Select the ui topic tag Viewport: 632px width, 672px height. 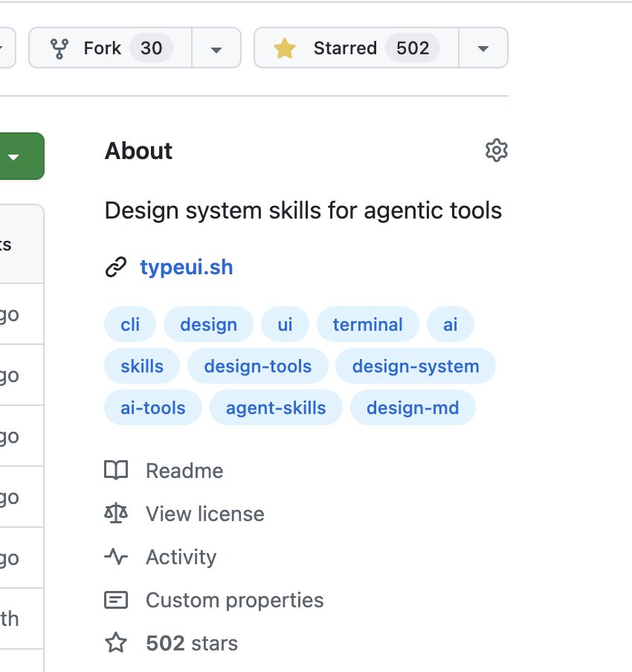pos(285,324)
